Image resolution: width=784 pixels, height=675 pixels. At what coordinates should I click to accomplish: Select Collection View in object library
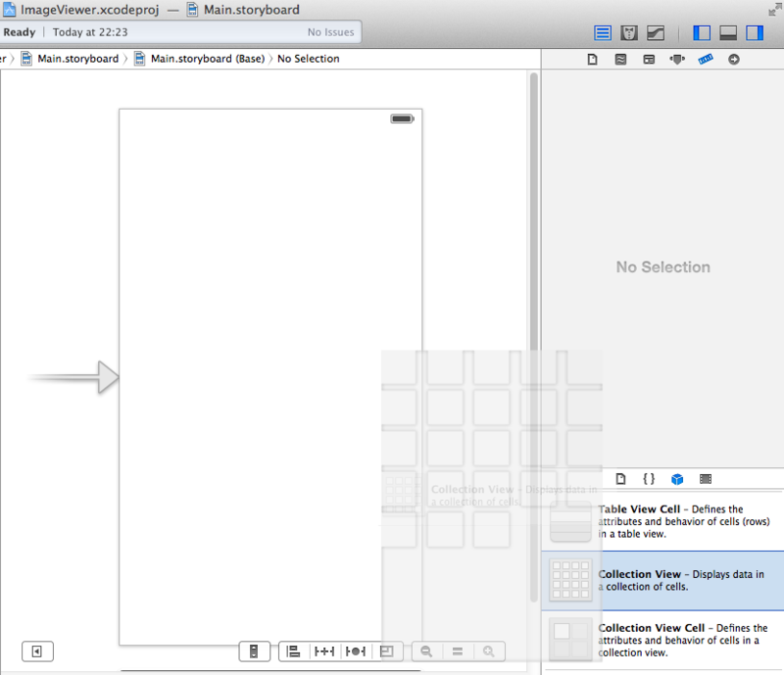point(662,581)
